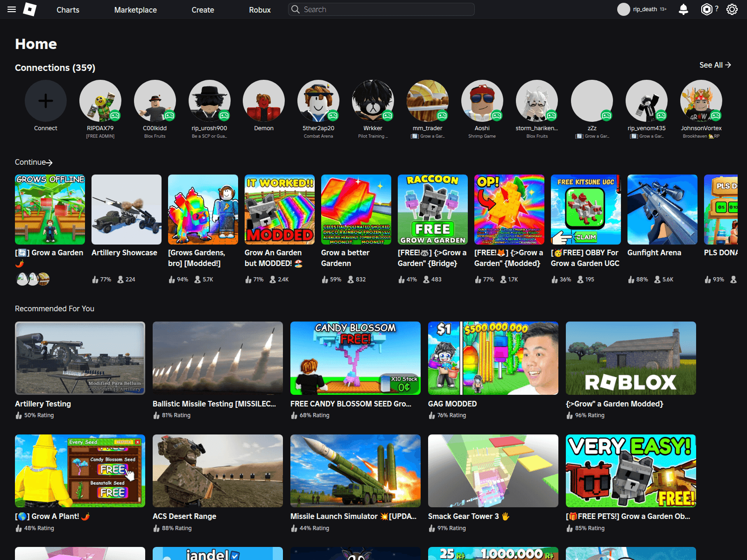Viewport: 747px width, 560px height.
Task: Click 'Home' page heading text
Action: 36,44
